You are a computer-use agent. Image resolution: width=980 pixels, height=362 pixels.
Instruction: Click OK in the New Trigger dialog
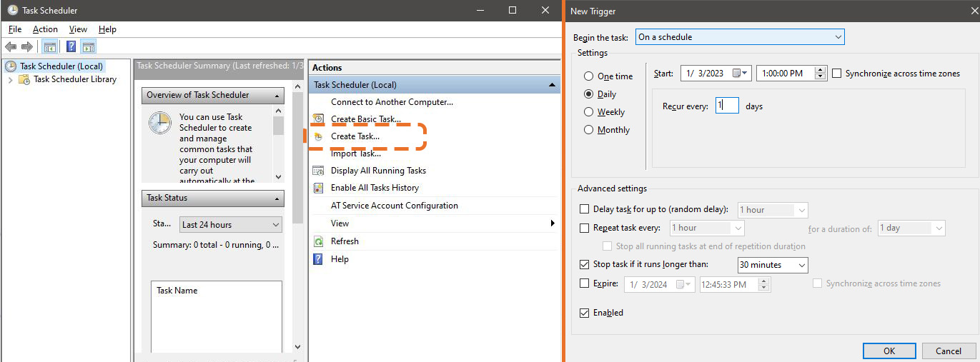(x=889, y=351)
